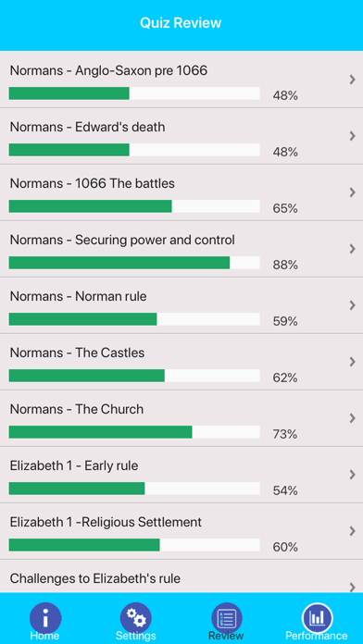This screenshot has width=363, height=644.
Task: Click chevron beside Securing power and control
Action: 352,249
